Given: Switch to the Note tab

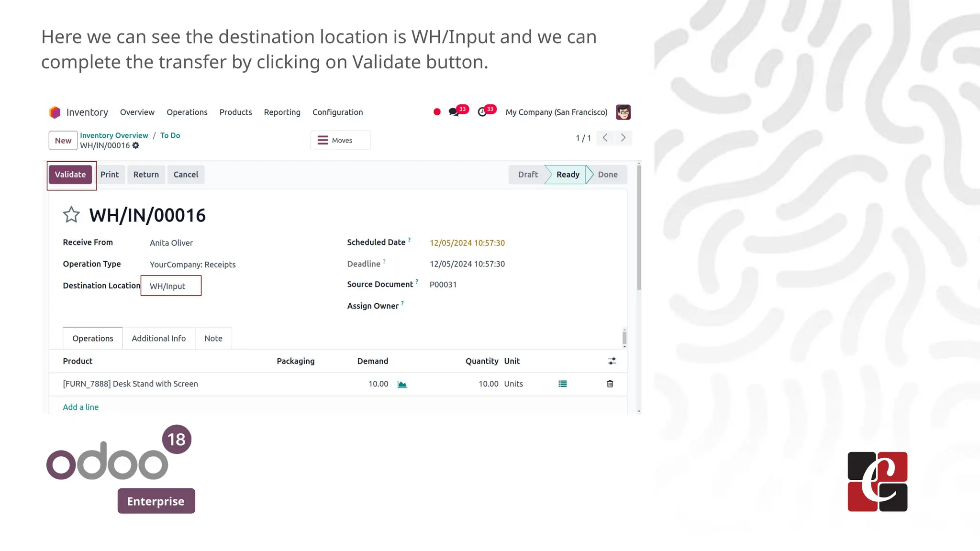Looking at the screenshot, I should tap(213, 338).
